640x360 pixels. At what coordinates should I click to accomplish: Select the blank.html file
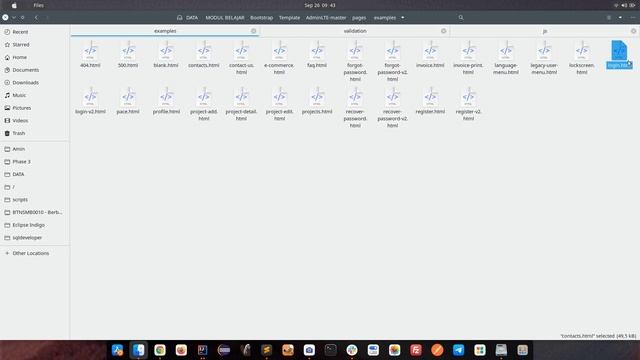coord(166,55)
